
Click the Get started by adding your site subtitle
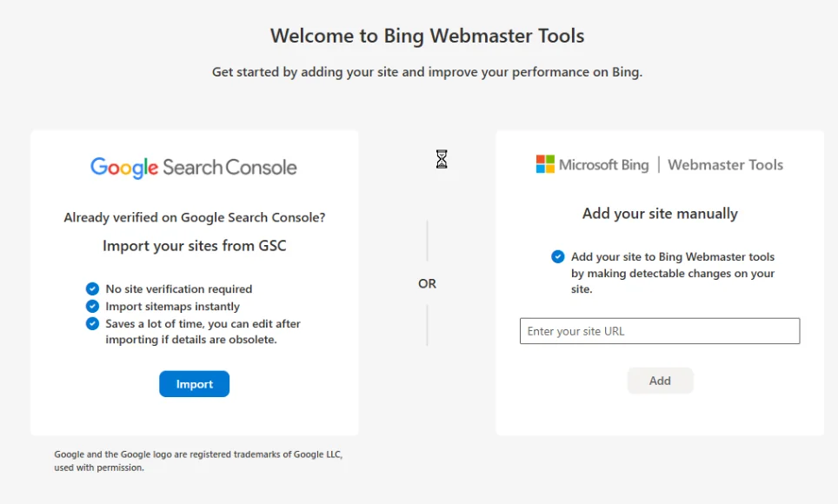tap(427, 72)
